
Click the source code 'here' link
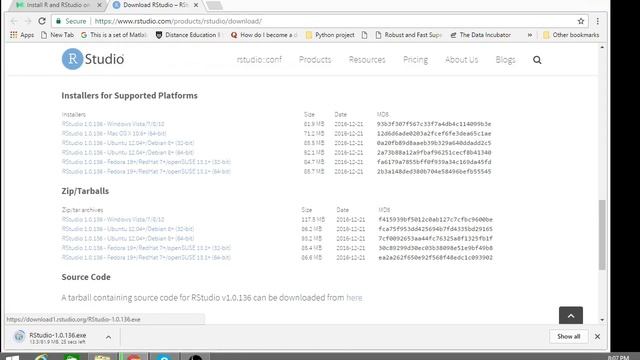click(354, 298)
